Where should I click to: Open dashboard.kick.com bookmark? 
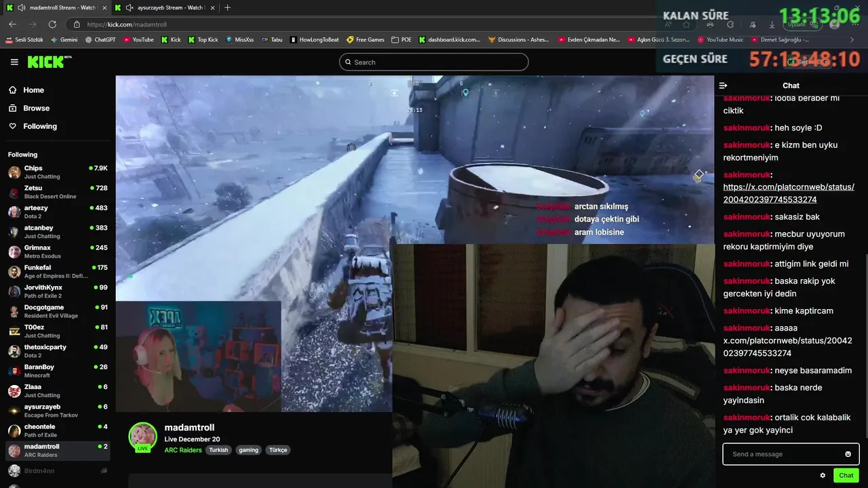point(450,40)
